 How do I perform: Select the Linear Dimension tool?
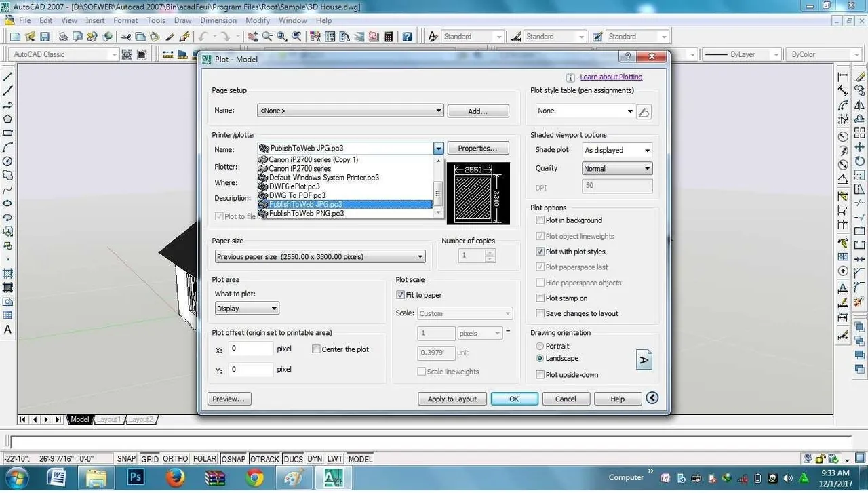tap(844, 77)
